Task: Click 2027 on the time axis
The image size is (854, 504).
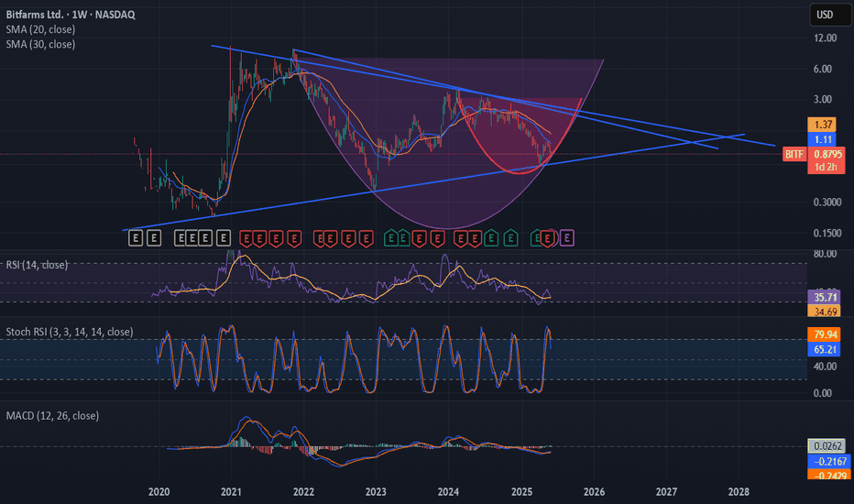Action: click(667, 492)
